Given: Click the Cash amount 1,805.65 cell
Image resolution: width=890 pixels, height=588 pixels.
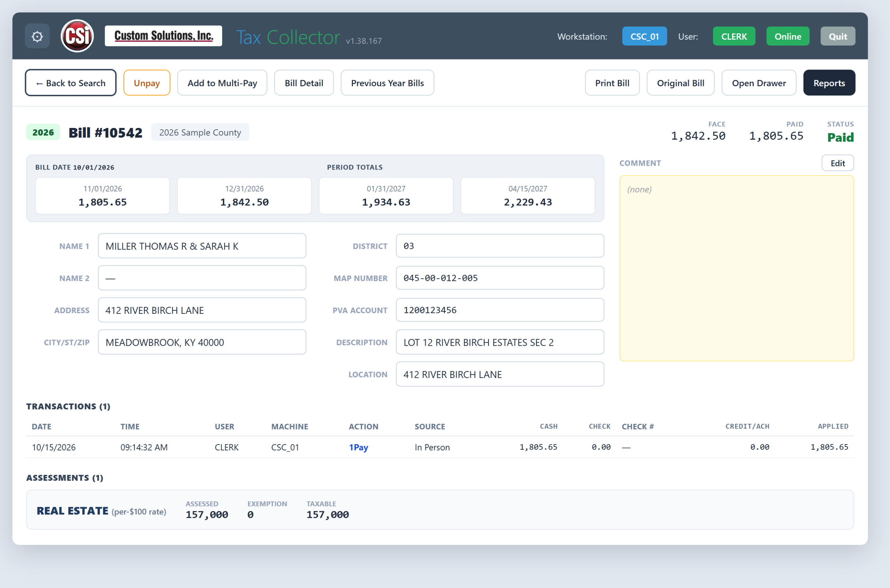Looking at the screenshot, I should [538, 447].
